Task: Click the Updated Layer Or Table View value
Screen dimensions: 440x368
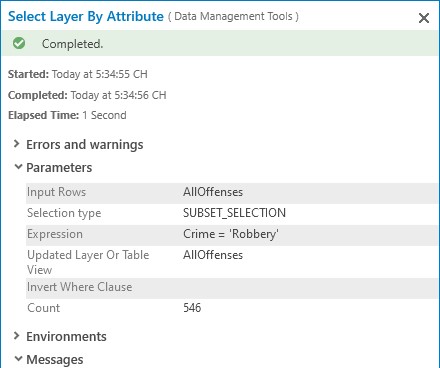Action: point(213,255)
